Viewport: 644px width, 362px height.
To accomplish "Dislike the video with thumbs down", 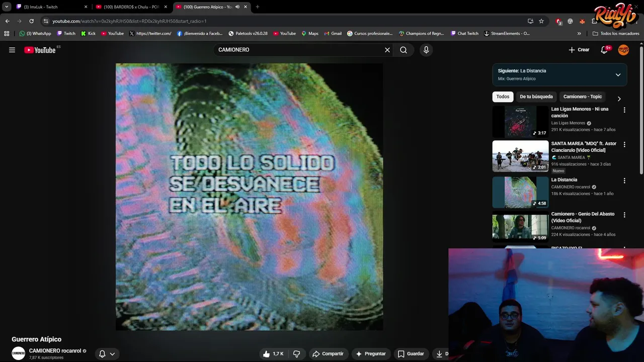I will 297,354.
